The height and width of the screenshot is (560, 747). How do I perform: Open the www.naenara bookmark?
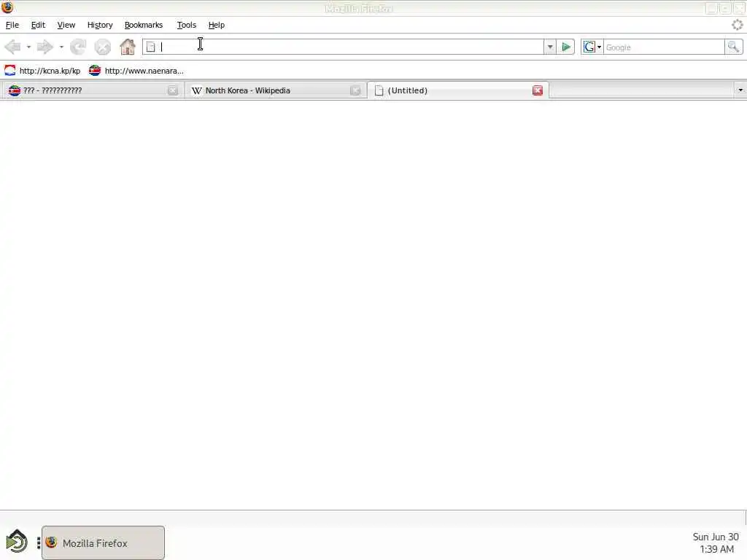pos(136,71)
